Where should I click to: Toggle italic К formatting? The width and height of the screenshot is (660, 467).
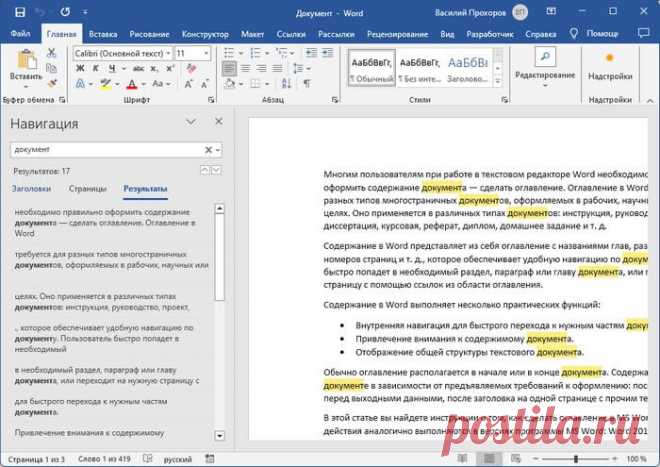tap(96, 68)
